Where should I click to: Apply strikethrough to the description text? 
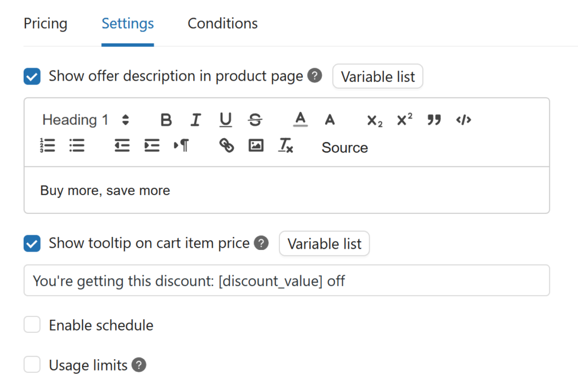click(255, 120)
